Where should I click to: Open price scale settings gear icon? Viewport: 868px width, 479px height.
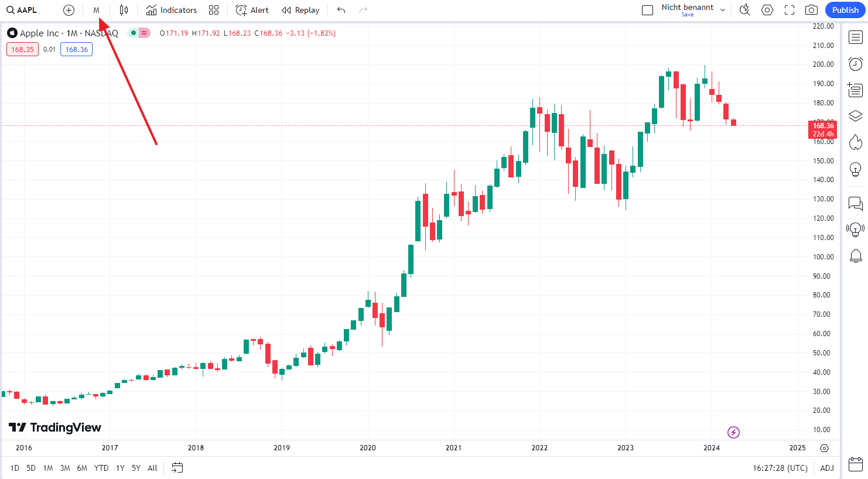click(x=825, y=448)
